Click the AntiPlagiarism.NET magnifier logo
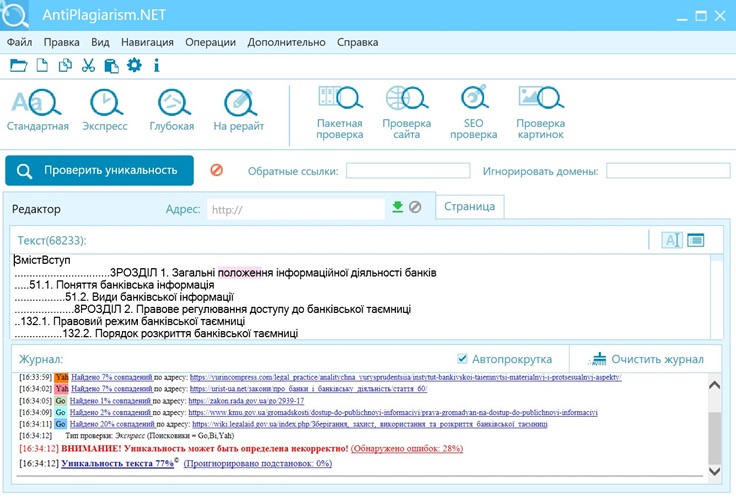Screen dimensions: 736x500 pos(14,15)
